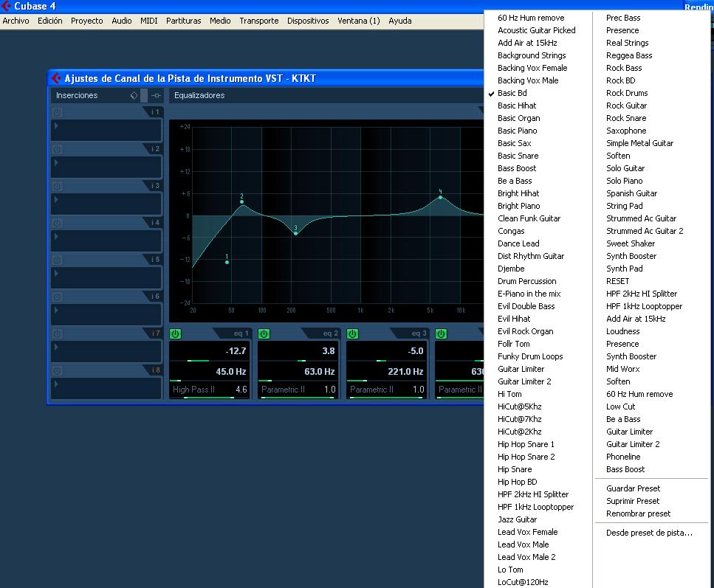
Task: Click the gray bypass bar in the Inserciones header
Action: (144, 96)
